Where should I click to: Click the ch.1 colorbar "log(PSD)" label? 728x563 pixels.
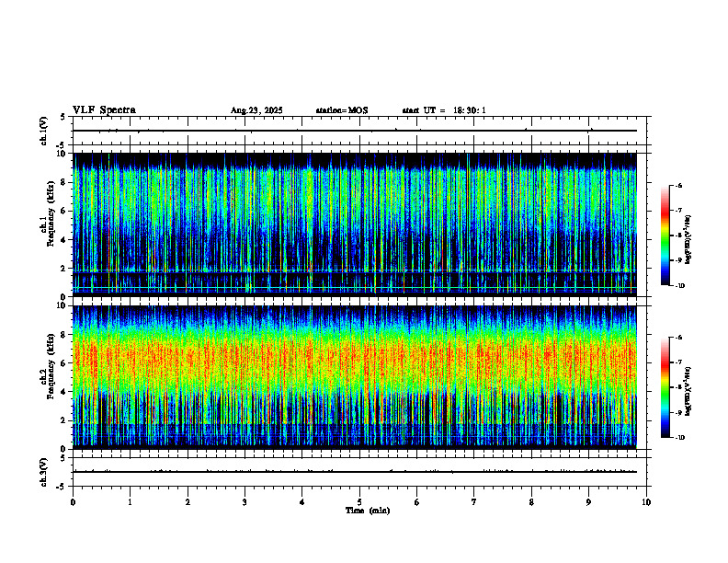pos(688,240)
